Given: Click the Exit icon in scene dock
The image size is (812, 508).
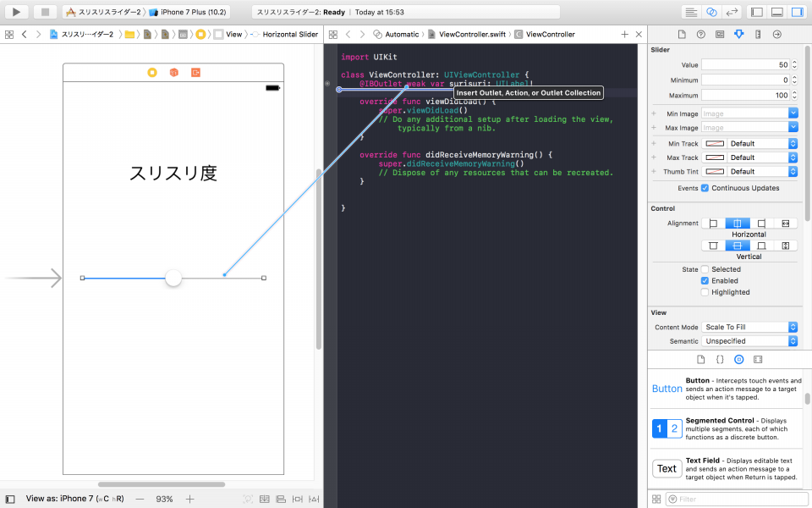Looking at the screenshot, I should (x=195, y=73).
